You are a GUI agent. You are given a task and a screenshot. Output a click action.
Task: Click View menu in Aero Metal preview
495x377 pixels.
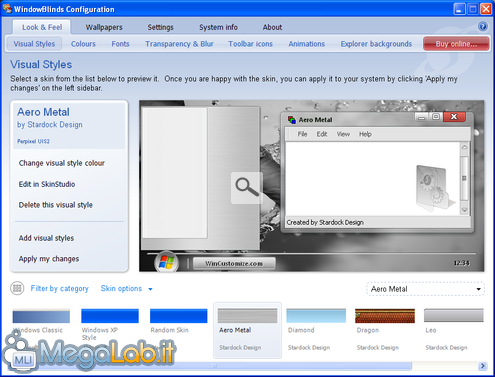pos(343,134)
